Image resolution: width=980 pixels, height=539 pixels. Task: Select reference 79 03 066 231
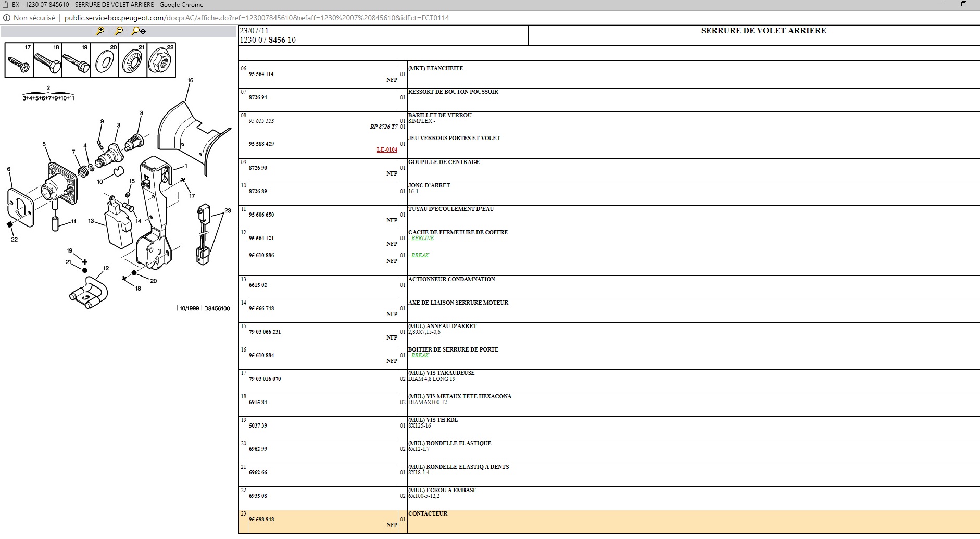click(x=265, y=332)
